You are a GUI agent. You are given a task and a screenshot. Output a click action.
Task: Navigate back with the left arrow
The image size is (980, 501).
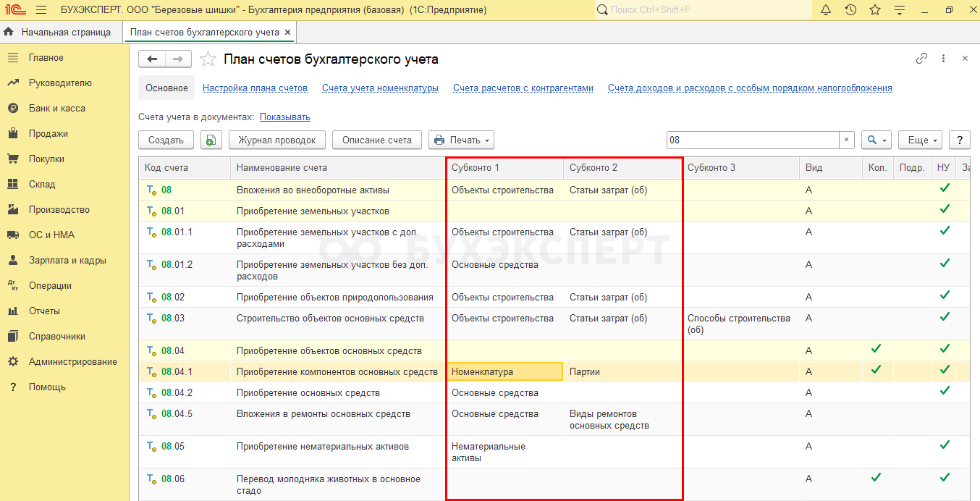152,59
